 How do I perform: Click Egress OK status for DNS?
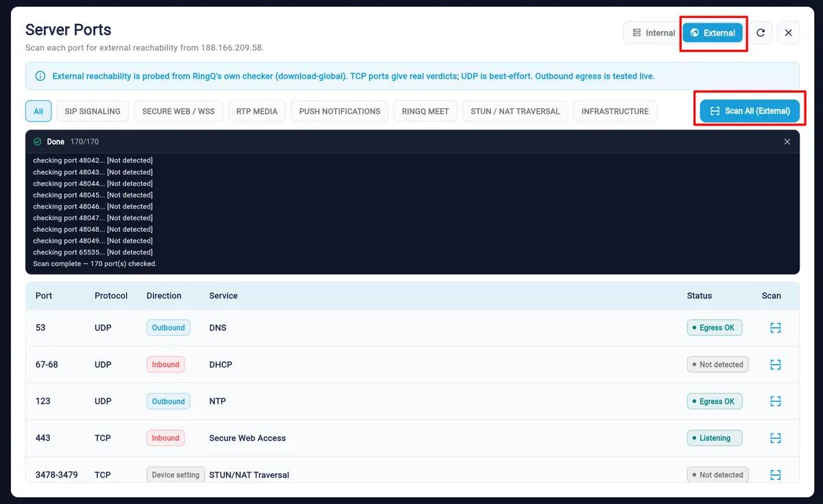click(x=715, y=328)
